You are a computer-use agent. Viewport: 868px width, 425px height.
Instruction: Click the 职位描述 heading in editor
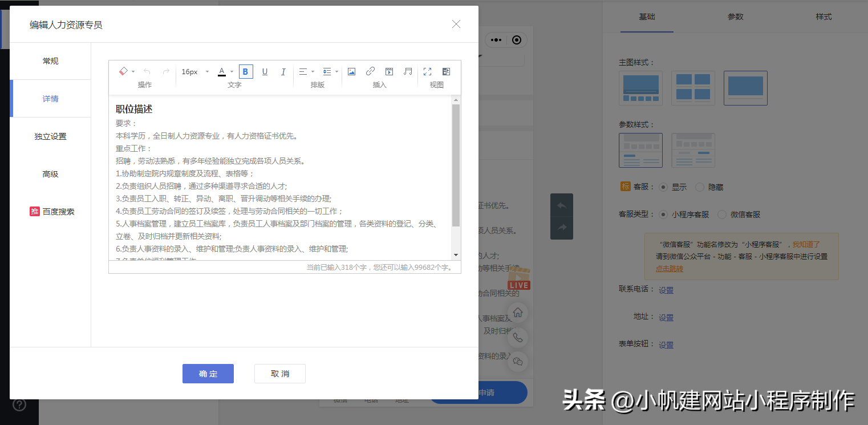coord(134,109)
